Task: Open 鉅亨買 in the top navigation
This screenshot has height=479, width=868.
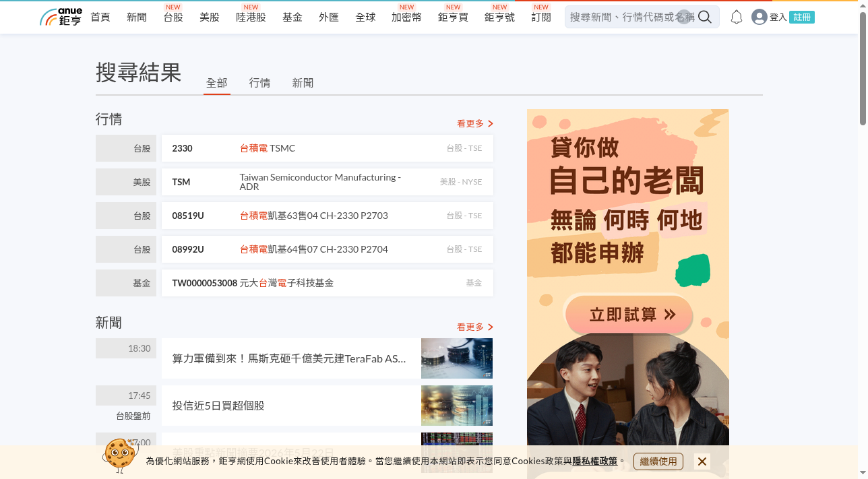Action: (453, 17)
